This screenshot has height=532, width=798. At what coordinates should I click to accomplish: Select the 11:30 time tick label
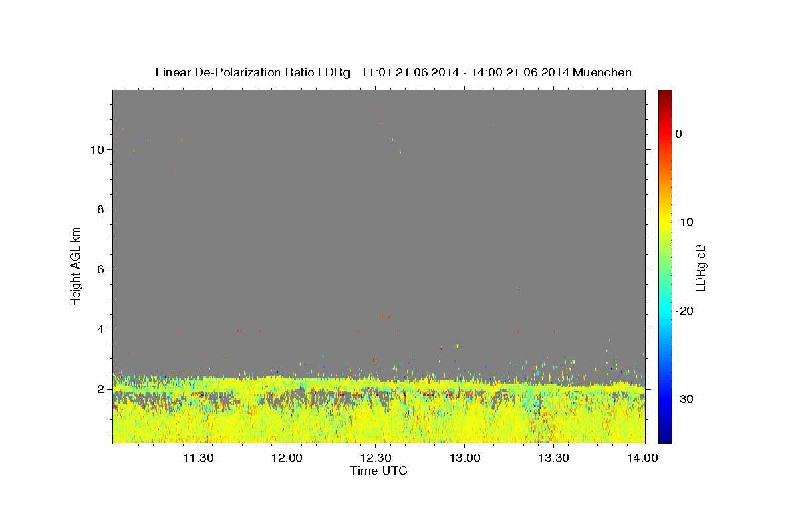coord(198,458)
